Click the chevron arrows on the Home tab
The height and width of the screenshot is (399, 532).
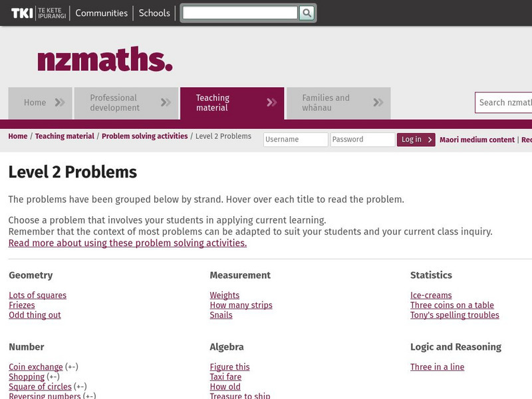(60, 102)
